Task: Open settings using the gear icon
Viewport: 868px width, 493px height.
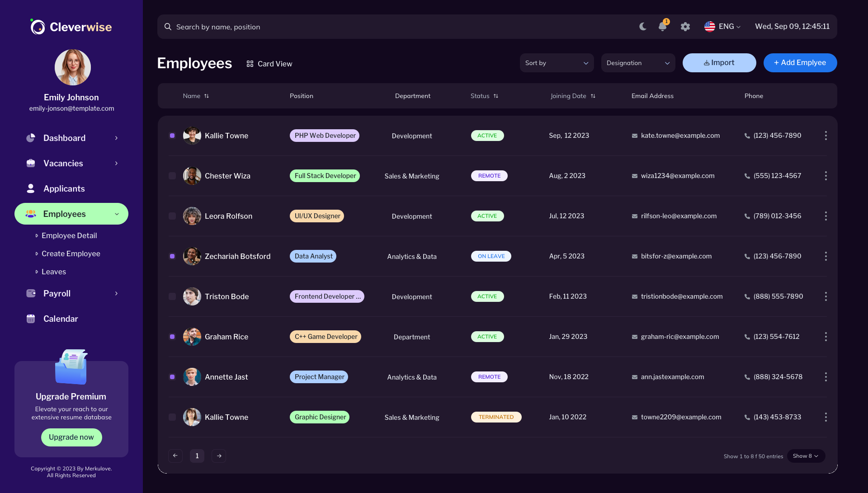Action: click(685, 27)
